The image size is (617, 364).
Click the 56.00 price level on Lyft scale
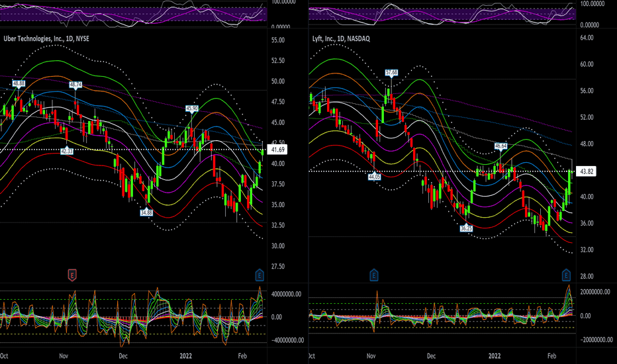[x=587, y=91]
